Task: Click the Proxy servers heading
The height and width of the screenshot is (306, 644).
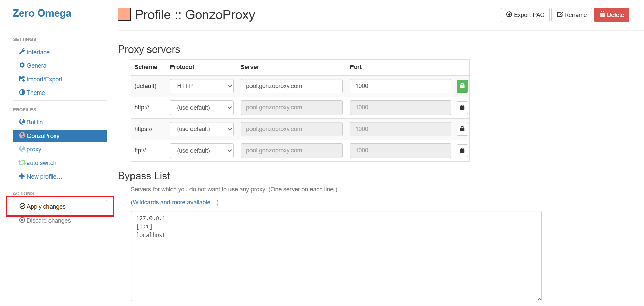Action: [x=149, y=49]
